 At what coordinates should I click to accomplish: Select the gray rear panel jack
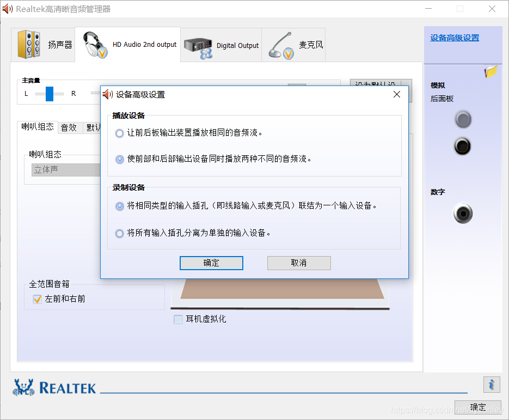click(463, 119)
